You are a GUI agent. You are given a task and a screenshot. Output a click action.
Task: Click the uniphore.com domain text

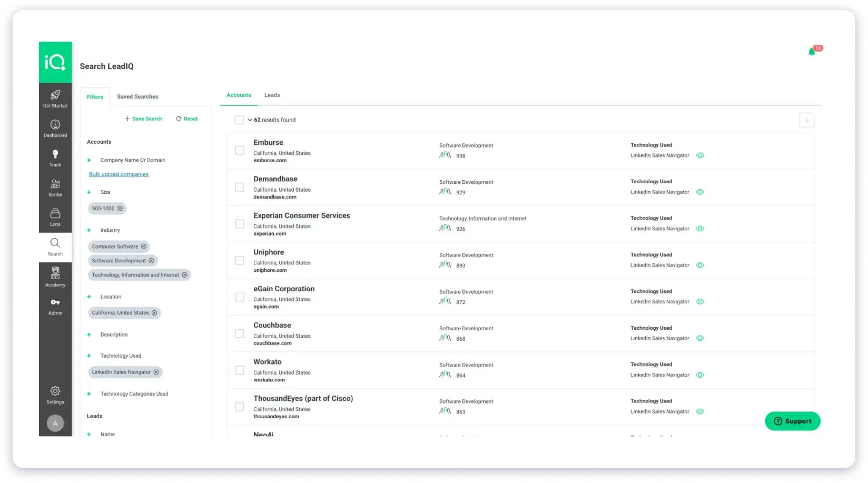pyautogui.click(x=270, y=271)
